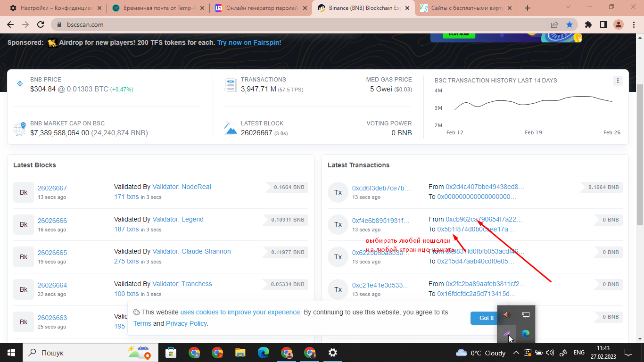This screenshot has height=362, width=644.
Task: Open the transaction history chart options menu
Action: point(618,81)
